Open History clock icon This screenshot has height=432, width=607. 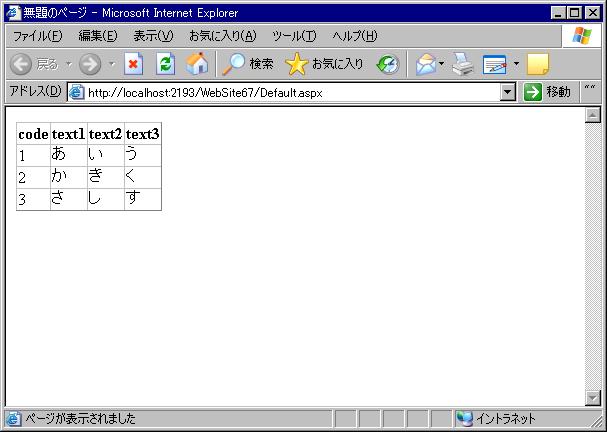[388, 64]
